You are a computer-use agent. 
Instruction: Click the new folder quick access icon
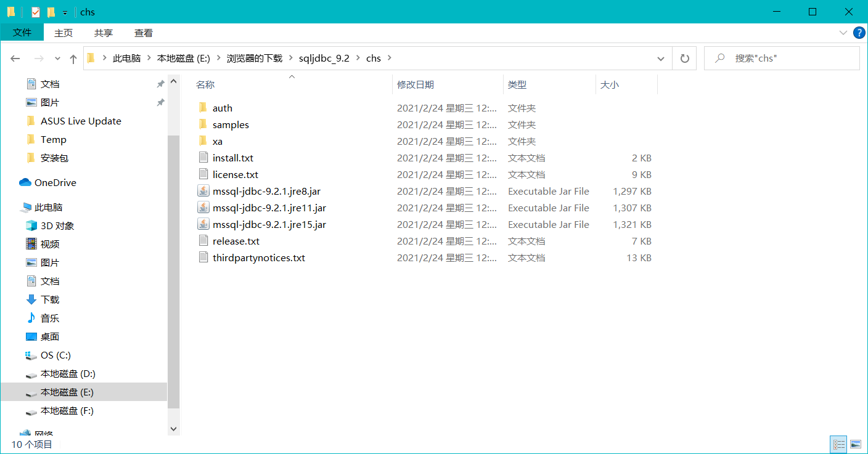(51, 12)
